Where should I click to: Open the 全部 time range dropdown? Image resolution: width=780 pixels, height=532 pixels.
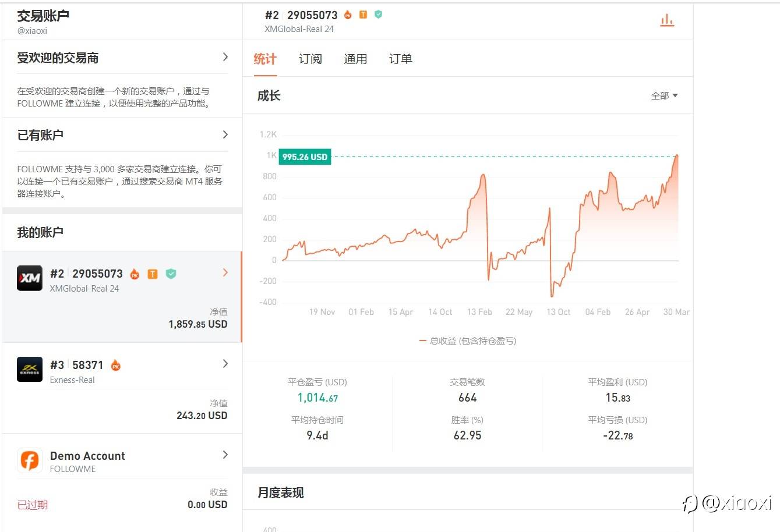[x=664, y=95]
